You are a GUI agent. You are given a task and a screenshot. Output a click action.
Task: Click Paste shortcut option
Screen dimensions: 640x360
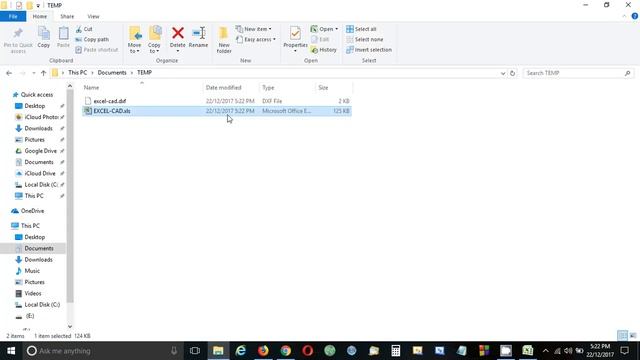[x=97, y=50]
